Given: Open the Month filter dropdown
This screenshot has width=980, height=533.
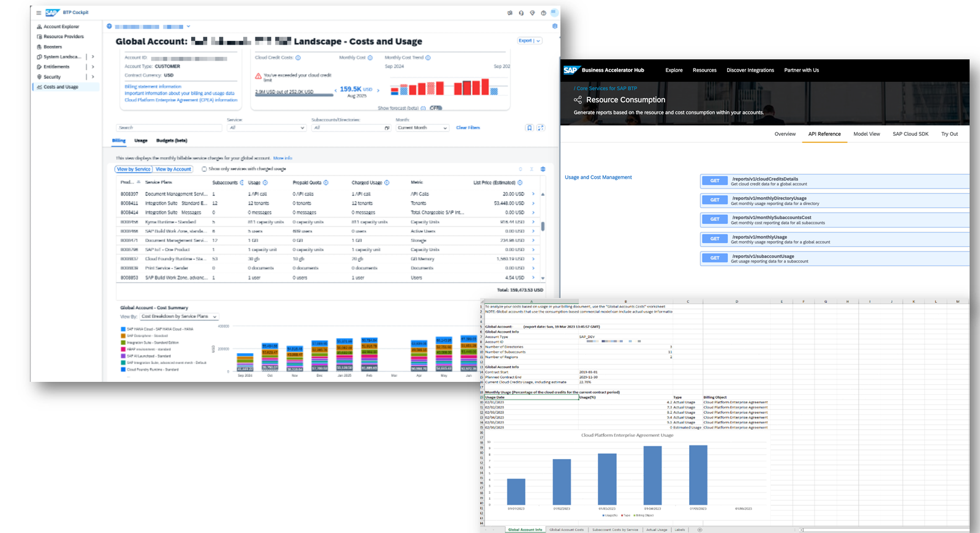Looking at the screenshot, I should click(x=422, y=128).
